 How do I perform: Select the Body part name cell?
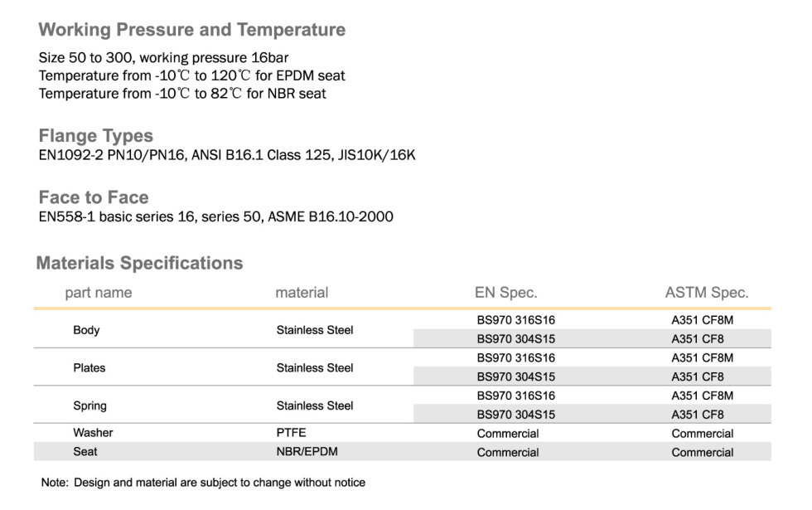point(86,330)
